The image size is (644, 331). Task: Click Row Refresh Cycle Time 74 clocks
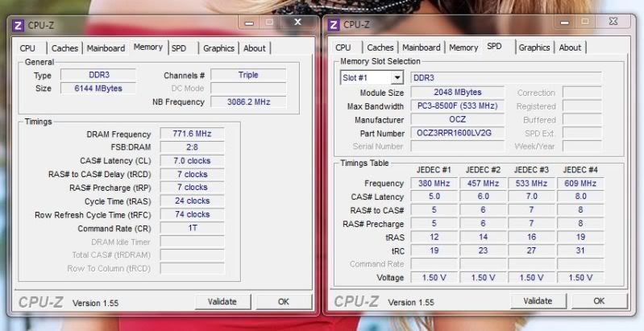[192, 214]
